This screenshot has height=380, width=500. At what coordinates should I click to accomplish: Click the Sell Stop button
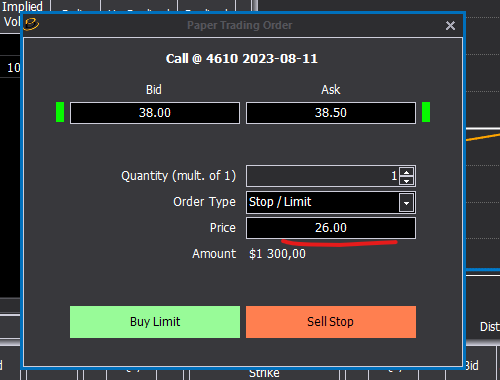(331, 322)
